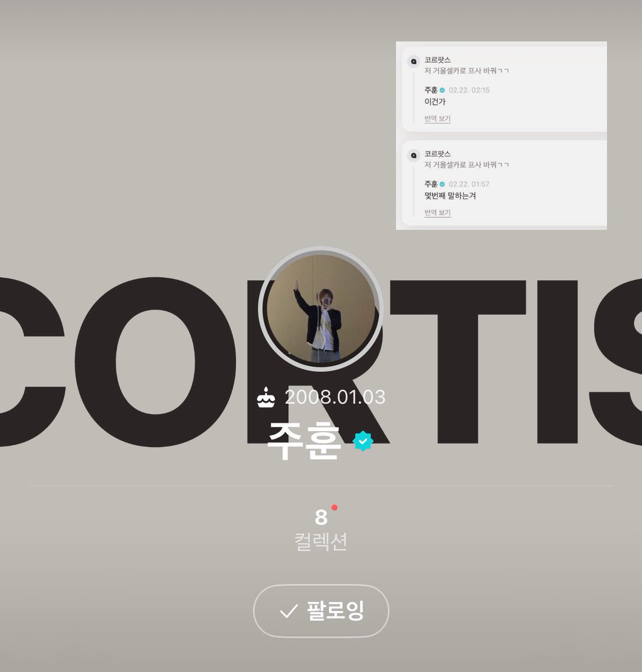This screenshot has height=672, width=642.
Task: Click the large 주훈 profile name
Action: click(x=304, y=441)
